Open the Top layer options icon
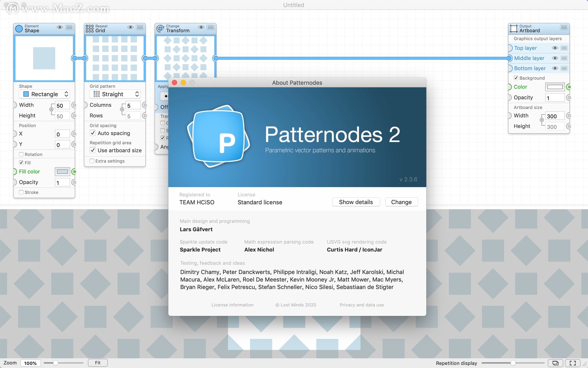The height and width of the screenshot is (368, 588). pos(564,48)
